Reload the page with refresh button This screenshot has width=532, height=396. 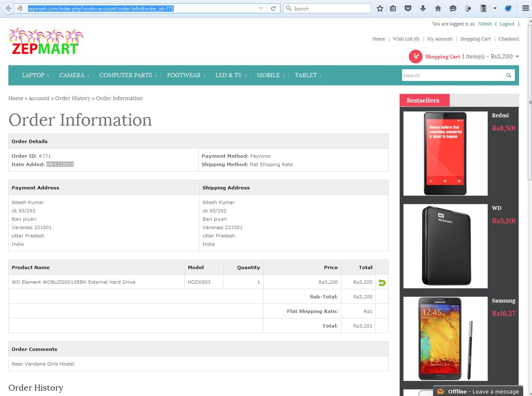click(274, 8)
